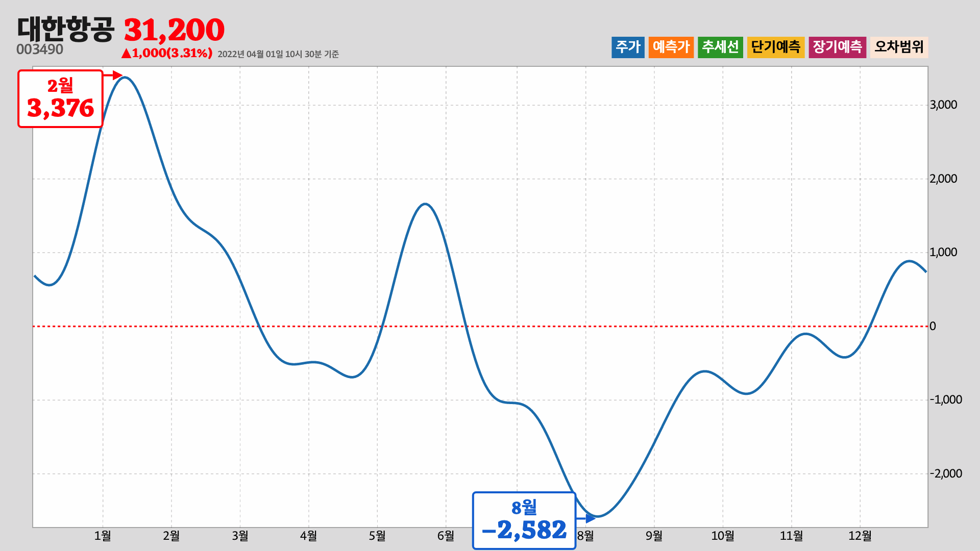This screenshot has height=551, width=980.
Task: Click the stock code 003490
Action: click(x=40, y=49)
